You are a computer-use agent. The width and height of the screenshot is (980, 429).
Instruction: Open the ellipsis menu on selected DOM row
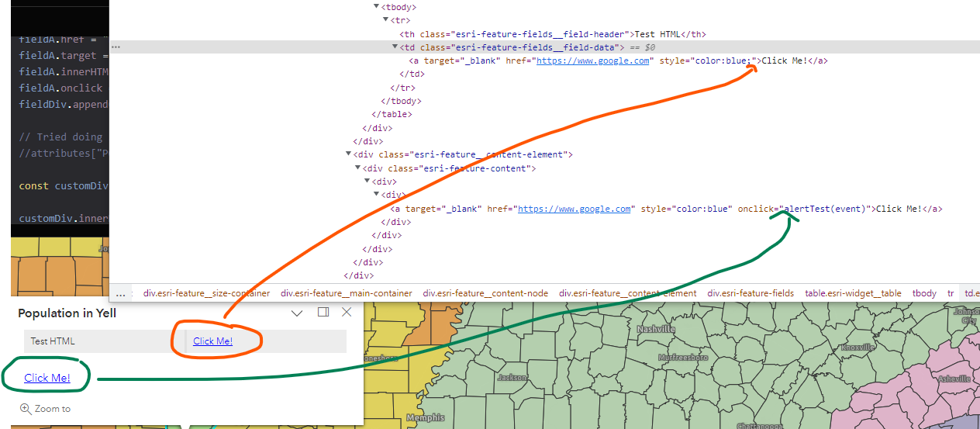(x=116, y=47)
